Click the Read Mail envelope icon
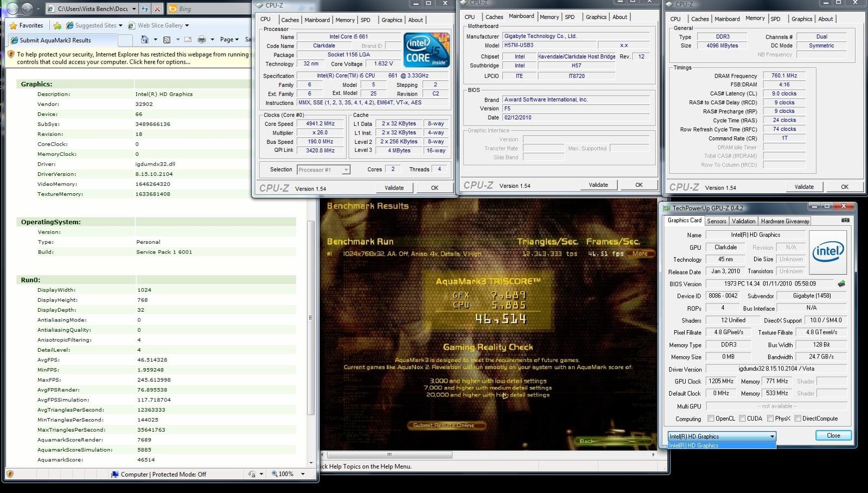 (x=188, y=40)
